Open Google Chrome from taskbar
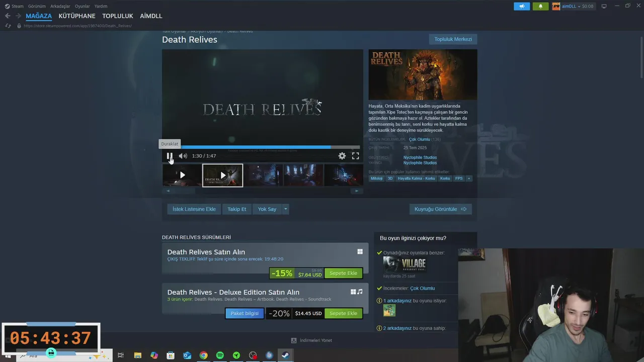Image resolution: width=644 pixels, height=362 pixels. (203, 355)
